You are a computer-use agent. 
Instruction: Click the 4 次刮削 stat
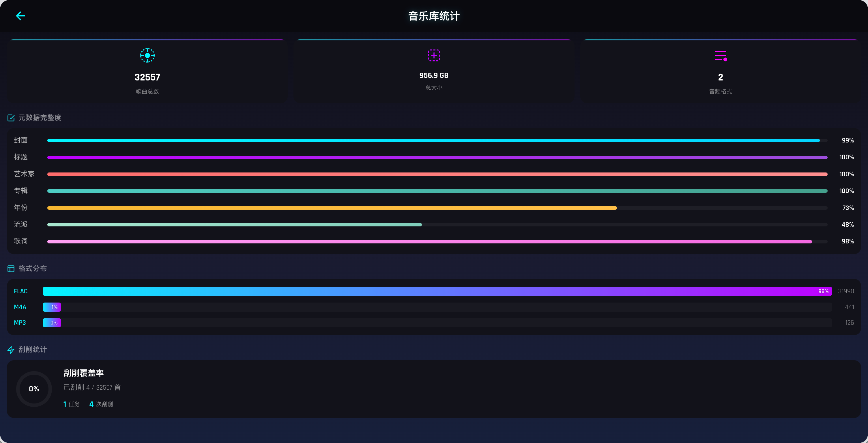pos(101,404)
